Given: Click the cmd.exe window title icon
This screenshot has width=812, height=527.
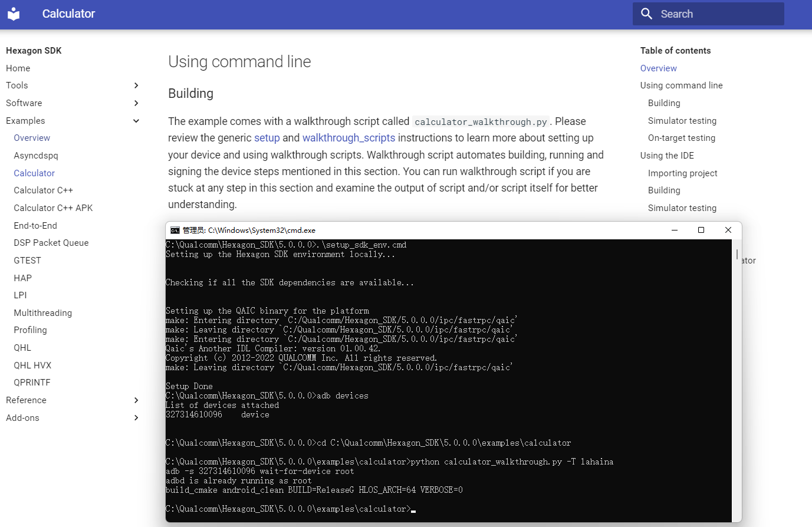Looking at the screenshot, I should [x=175, y=230].
